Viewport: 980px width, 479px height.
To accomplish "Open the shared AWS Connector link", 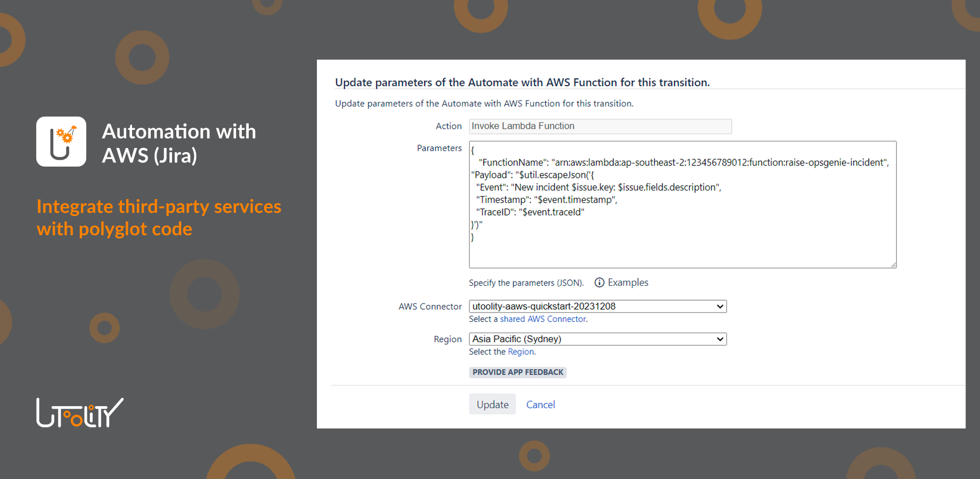I will tap(543, 319).
